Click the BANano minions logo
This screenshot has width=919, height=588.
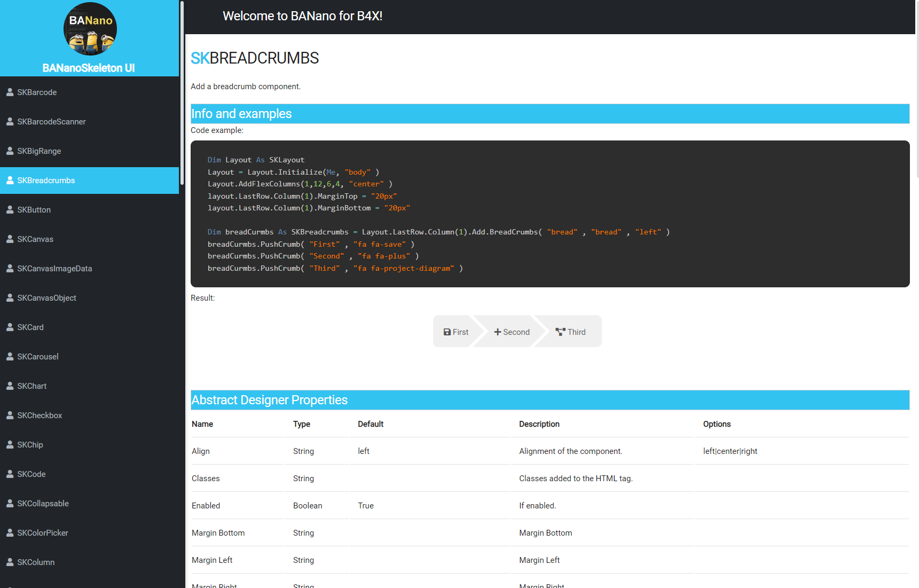click(90, 29)
